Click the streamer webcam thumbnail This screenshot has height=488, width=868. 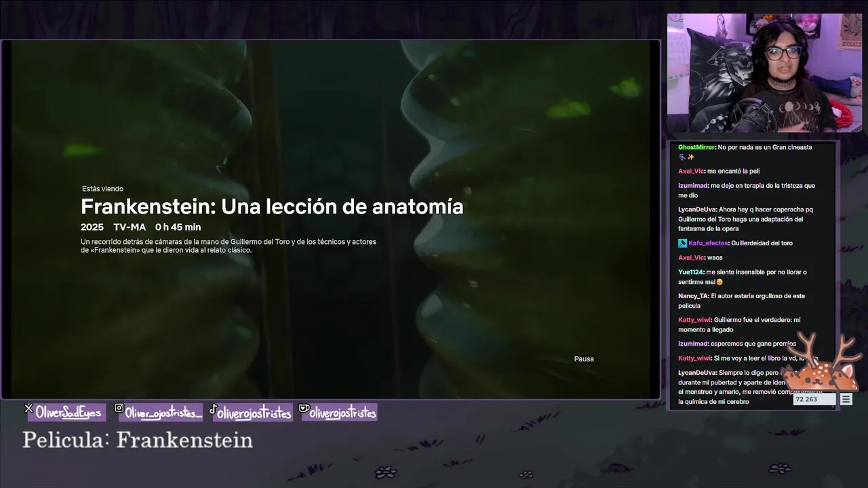click(x=765, y=73)
